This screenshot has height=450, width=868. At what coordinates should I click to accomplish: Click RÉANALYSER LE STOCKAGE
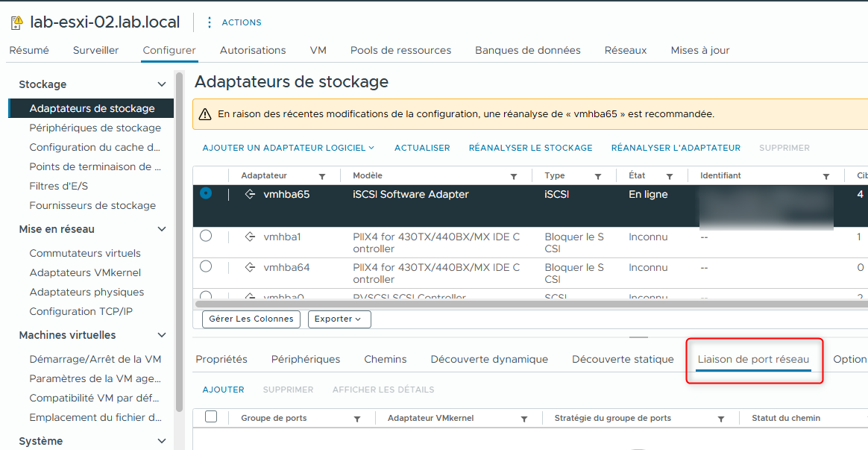pos(529,147)
